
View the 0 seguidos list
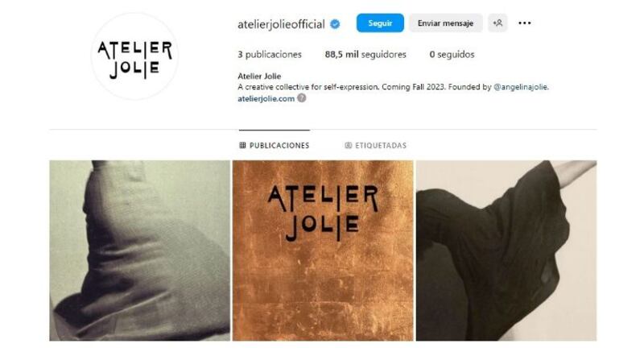pyautogui.click(x=452, y=54)
